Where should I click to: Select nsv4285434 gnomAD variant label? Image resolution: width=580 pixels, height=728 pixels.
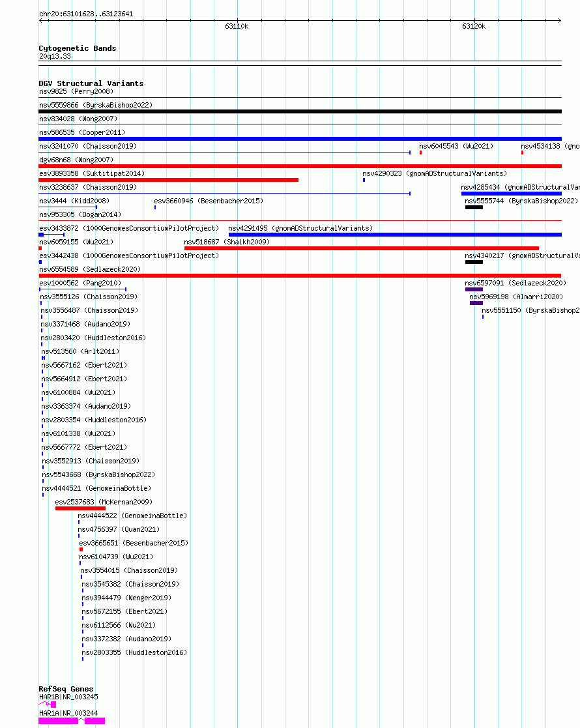520,187
